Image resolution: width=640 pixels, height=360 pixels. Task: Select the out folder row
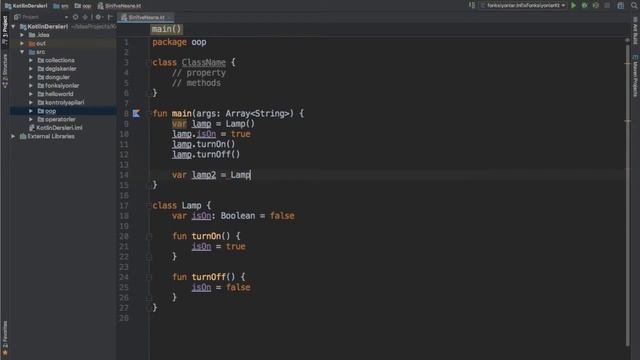(63, 43)
